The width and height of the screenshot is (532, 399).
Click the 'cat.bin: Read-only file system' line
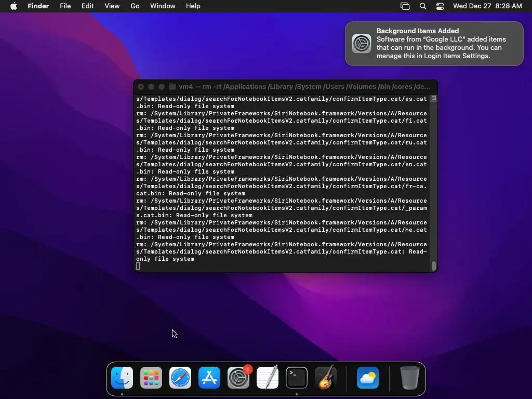pos(191,193)
